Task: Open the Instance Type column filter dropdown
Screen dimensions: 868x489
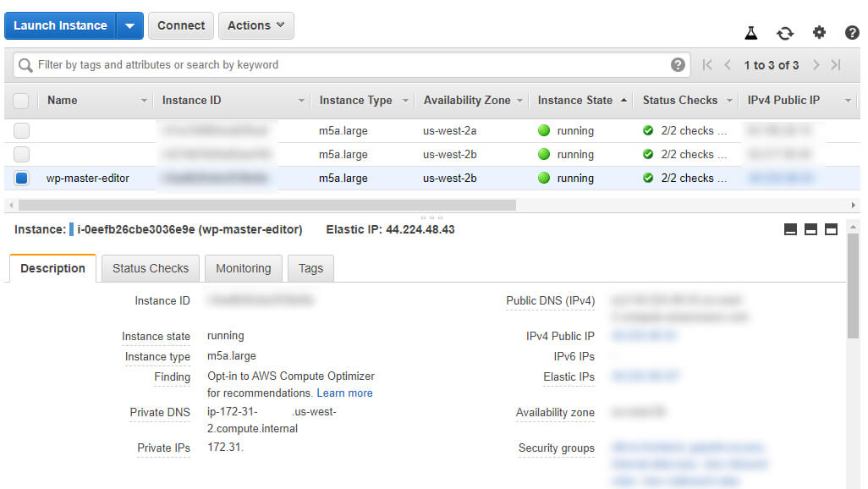Action: click(x=404, y=100)
